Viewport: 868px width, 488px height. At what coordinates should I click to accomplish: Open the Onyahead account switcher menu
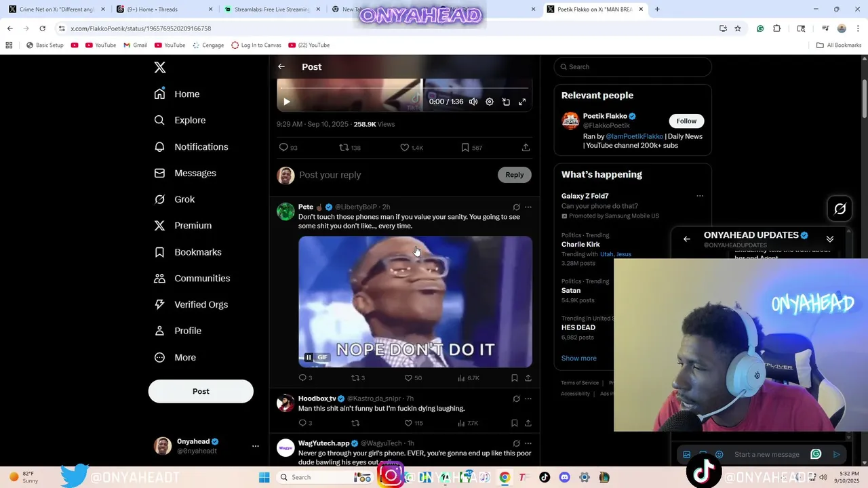255,446
